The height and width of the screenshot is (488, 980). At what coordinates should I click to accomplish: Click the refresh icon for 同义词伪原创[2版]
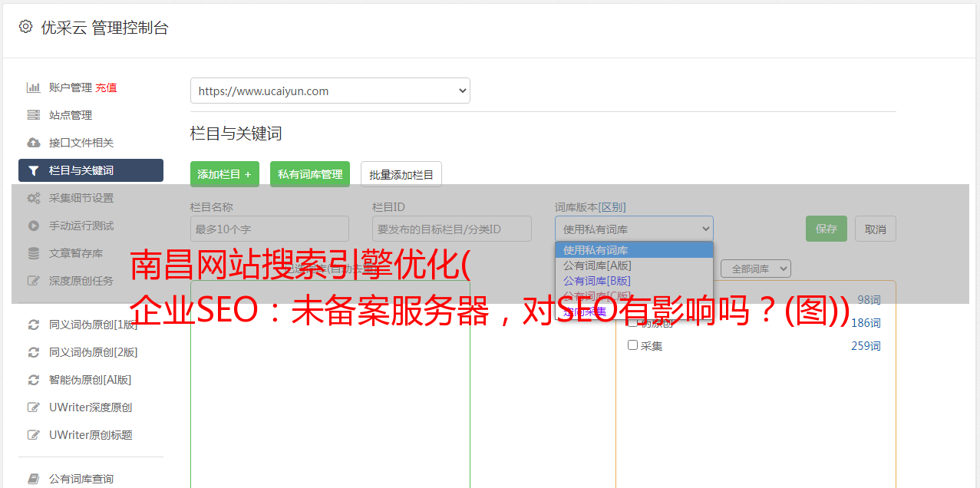tap(33, 352)
